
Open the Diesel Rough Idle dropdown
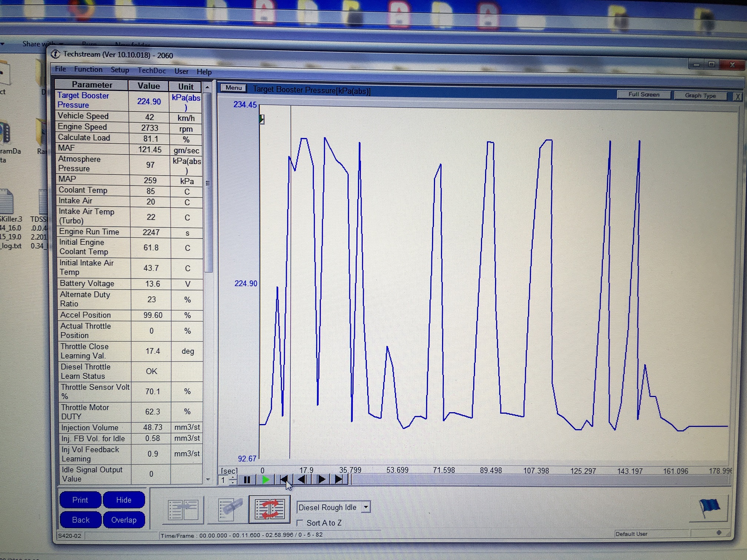(x=366, y=507)
